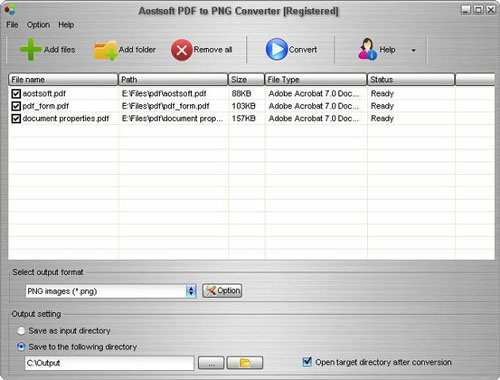500x380 pixels.
Task: Click the red Remove all icon
Action: (x=182, y=50)
